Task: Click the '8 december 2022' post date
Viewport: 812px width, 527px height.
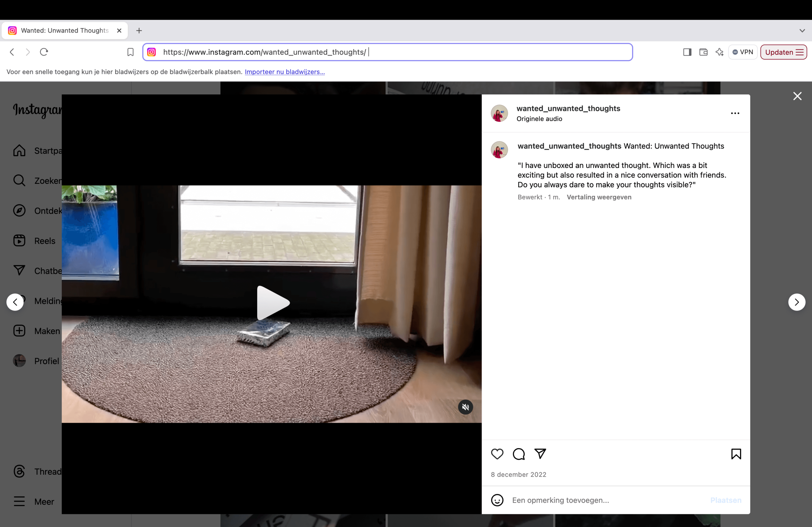Action: (518, 474)
